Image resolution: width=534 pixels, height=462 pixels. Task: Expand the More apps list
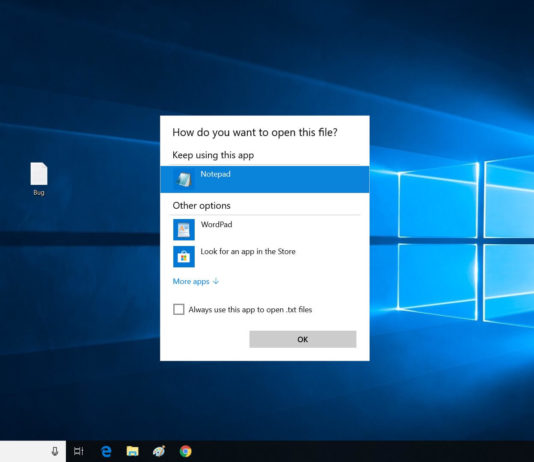coord(195,282)
